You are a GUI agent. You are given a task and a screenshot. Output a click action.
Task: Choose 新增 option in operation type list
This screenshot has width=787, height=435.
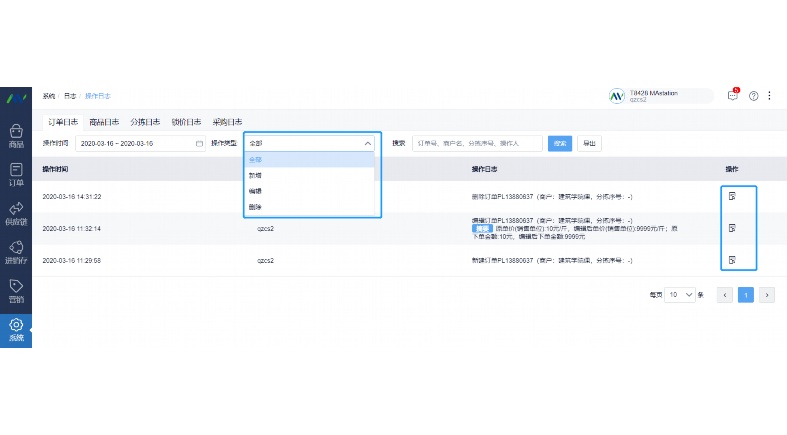click(x=310, y=175)
